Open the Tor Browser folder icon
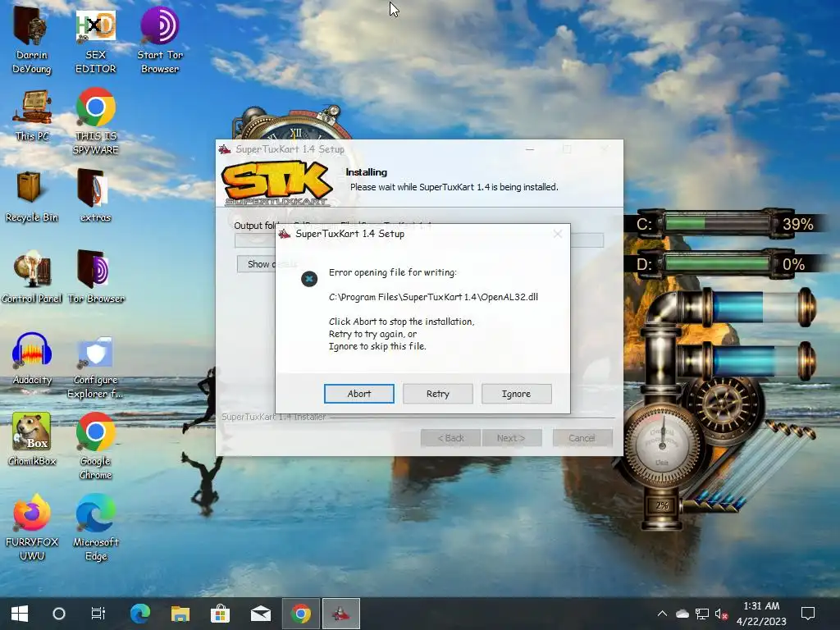This screenshot has height=630, width=840. coord(95,277)
